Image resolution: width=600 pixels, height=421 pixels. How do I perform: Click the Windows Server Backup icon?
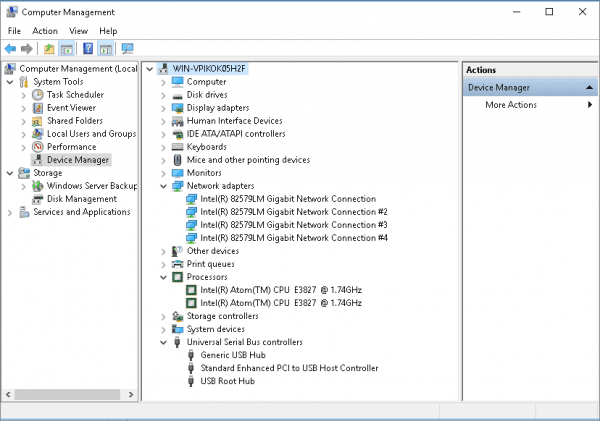click(x=38, y=186)
